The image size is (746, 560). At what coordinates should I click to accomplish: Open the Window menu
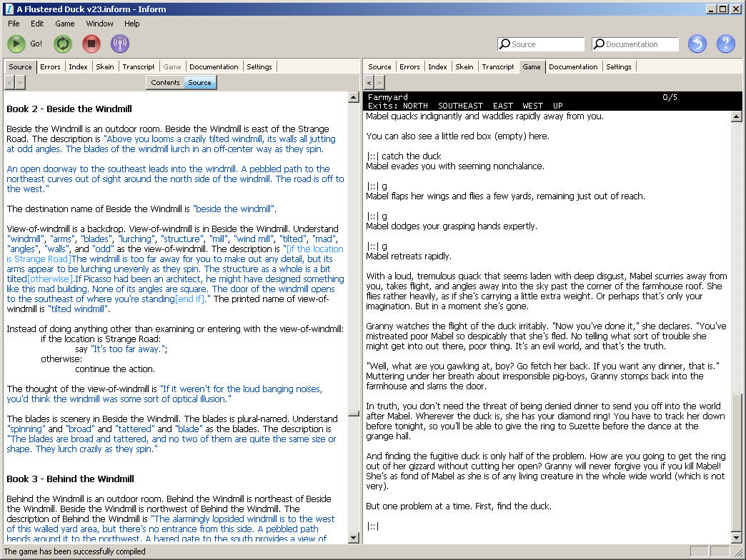[99, 24]
